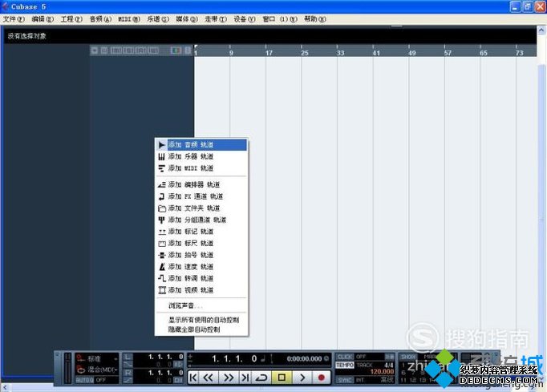The width and height of the screenshot is (547, 392).
Task: Click the audio track icon in context menu
Action: click(x=161, y=145)
